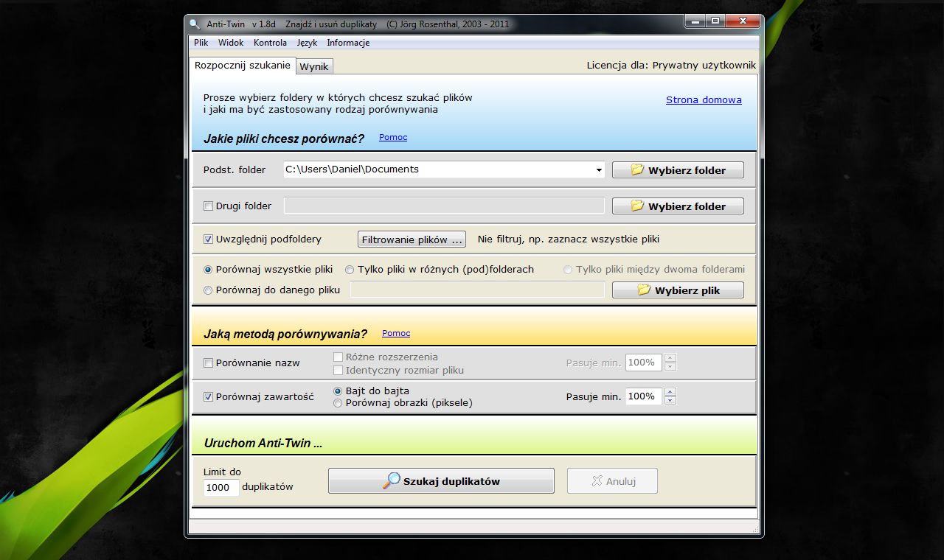Open the Kontrola menu
Image resolution: width=944 pixels, height=560 pixels.
point(270,43)
